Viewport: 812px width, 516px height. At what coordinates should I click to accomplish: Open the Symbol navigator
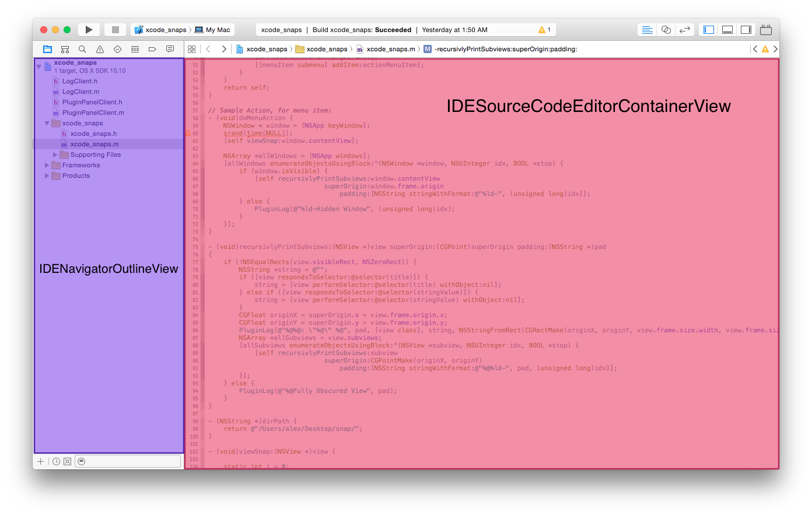click(x=65, y=49)
